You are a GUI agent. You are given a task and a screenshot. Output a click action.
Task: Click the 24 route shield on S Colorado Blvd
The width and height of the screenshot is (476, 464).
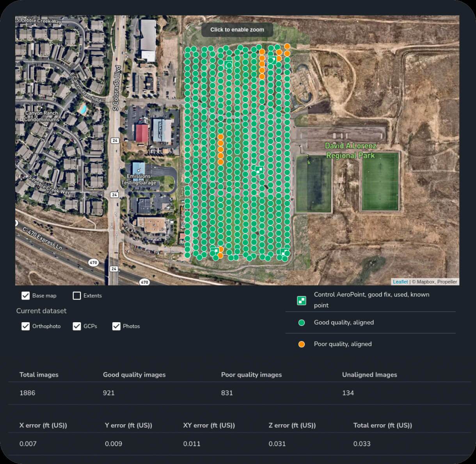[115, 141]
